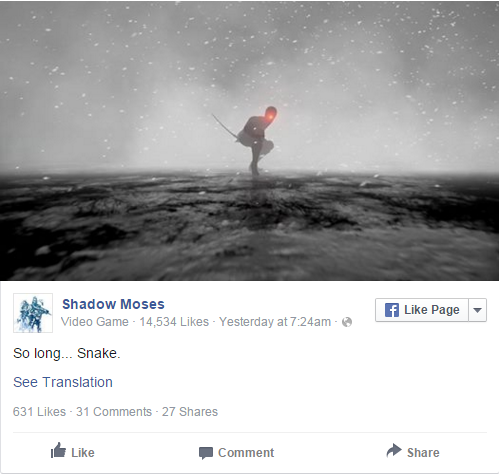Open the Like Page dropdown arrow
Viewport: 499px width, 474px height.
point(477,310)
